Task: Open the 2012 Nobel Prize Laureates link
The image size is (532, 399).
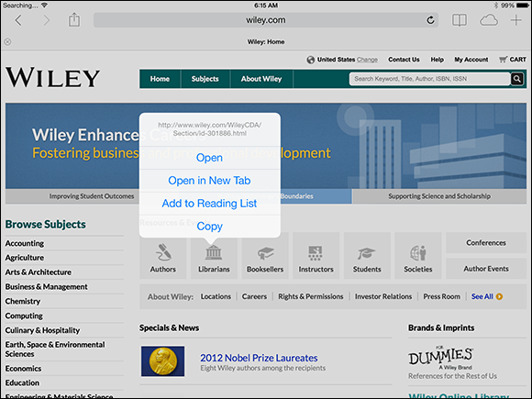Action: coord(259,358)
